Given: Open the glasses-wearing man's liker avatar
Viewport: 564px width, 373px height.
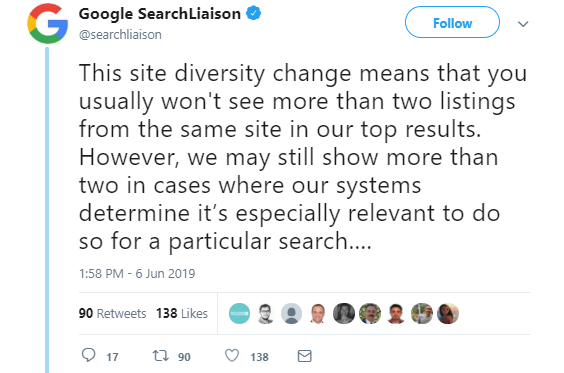Looking at the screenshot, I should click(x=265, y=313).
